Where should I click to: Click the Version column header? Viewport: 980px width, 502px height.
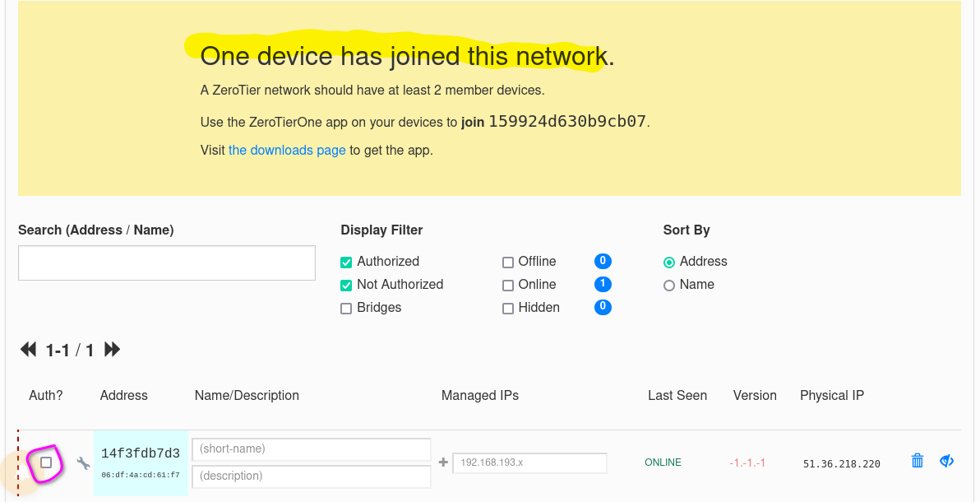[755, 396]
